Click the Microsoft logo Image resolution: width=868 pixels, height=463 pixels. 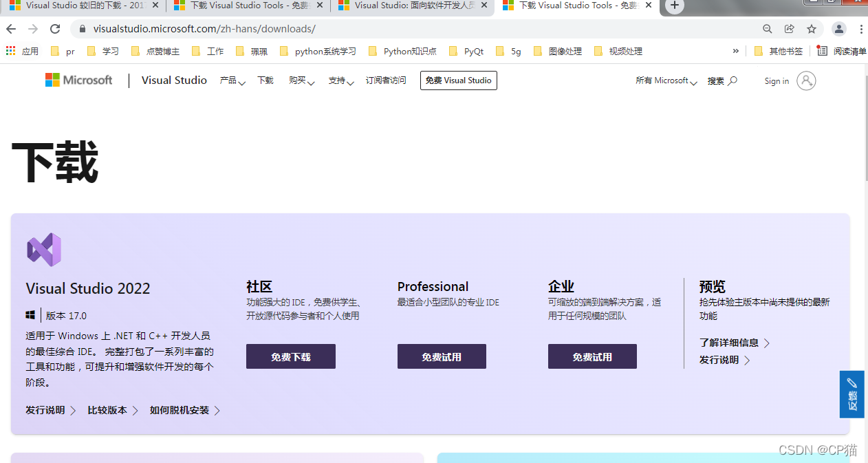coord(78,80)
